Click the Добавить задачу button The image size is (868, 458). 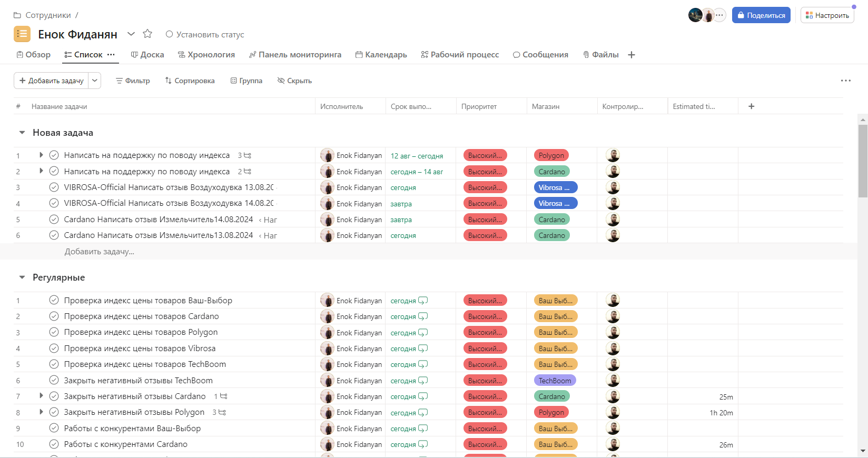coord(51,81)
